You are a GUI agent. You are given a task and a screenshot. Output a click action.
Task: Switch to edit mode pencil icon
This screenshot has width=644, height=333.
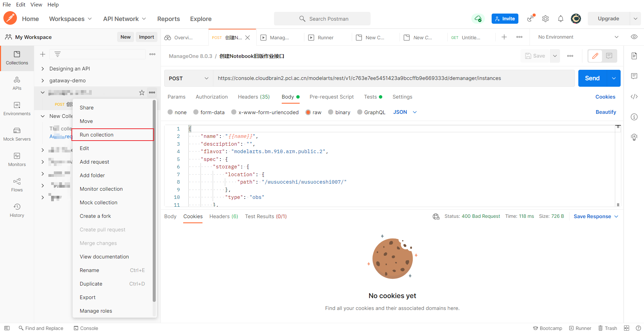click(595, 56)
